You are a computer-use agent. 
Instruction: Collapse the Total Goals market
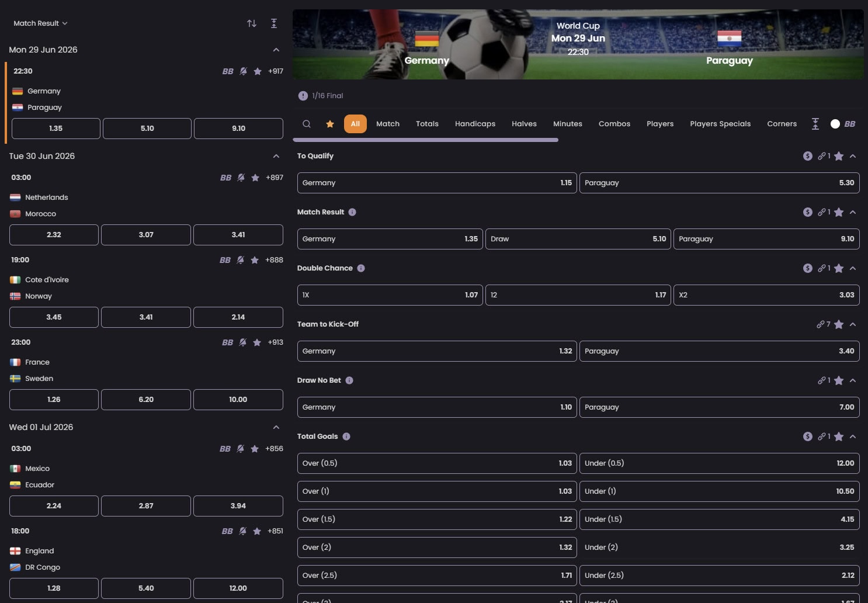(x=853, y=436)
